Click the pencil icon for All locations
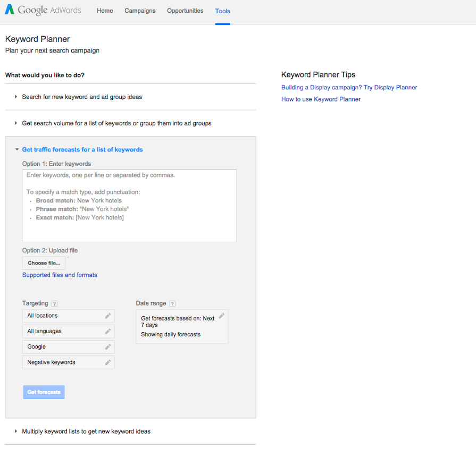Image resolution: width=476 pixels, height=449 pixels. pyautogui.click(x=108, y=316)
